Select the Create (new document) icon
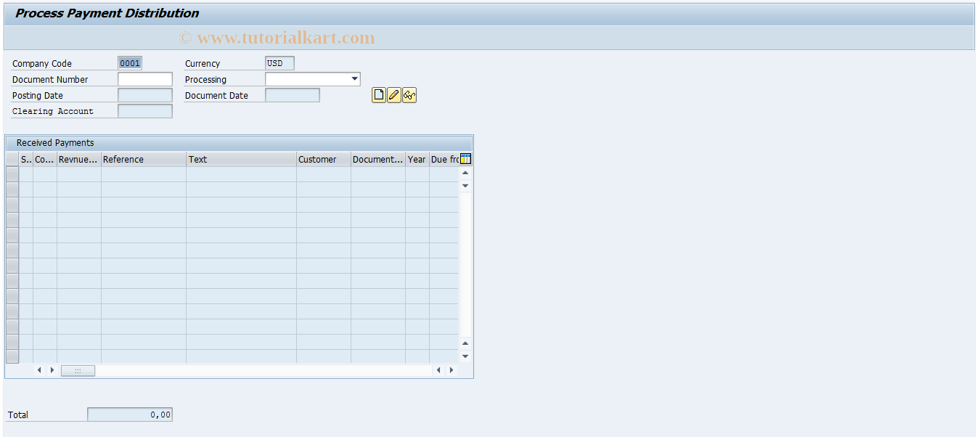 (x=378, y=94)
